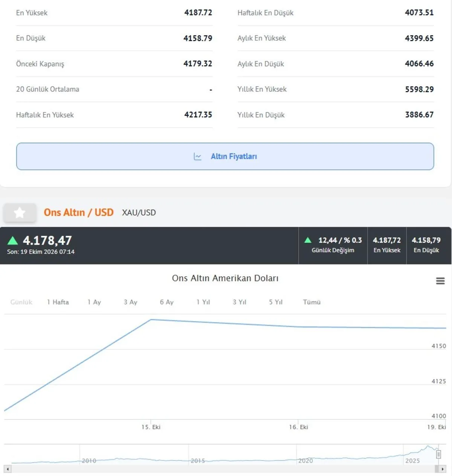Viewport: 452px width, 476px height.
Task: Click the green up arrow by price
Action: (x=13, y=240)
